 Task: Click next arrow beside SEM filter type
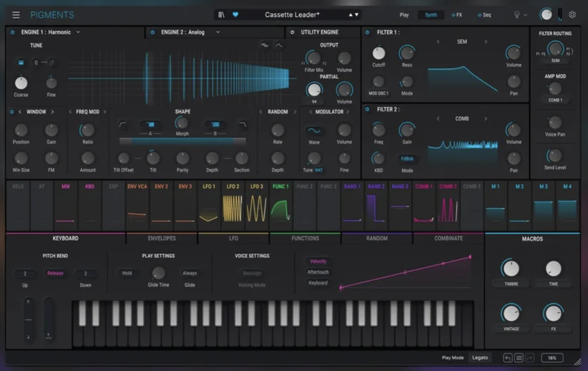(x=486, y=41)
